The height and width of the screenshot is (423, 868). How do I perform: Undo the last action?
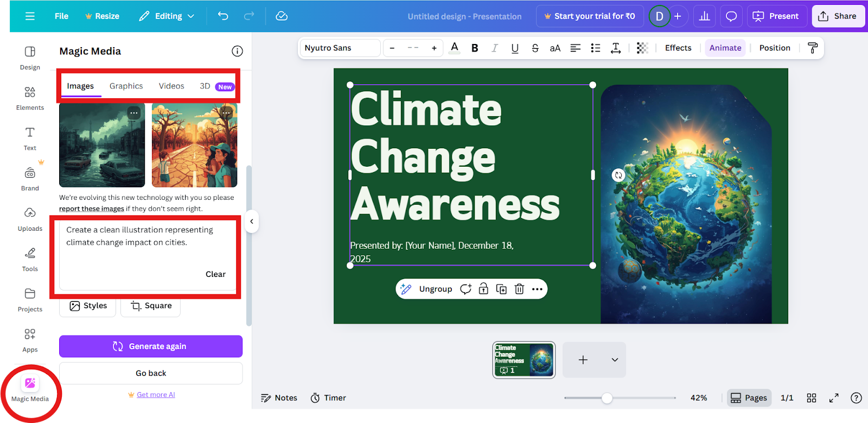[x=223, y=16]
